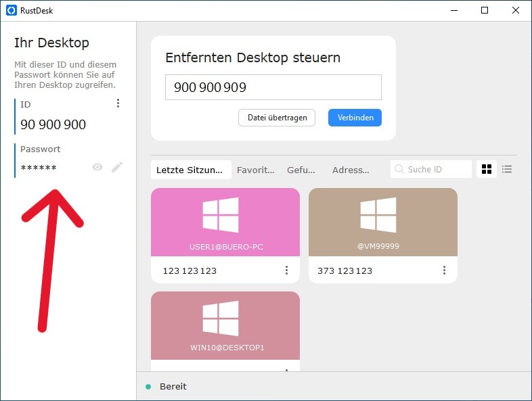The width and height of the screenshot is (532, 401).
Task: Click the Ihr Desktop heading
Action: 51,43
